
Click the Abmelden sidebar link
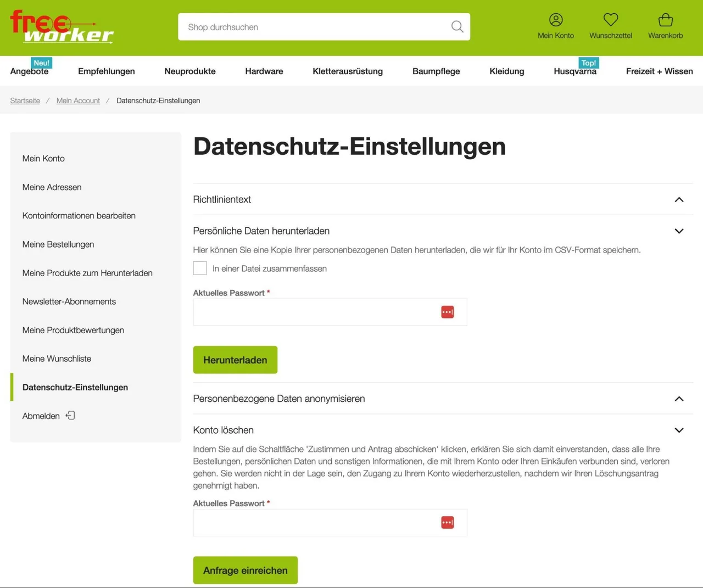41,416
